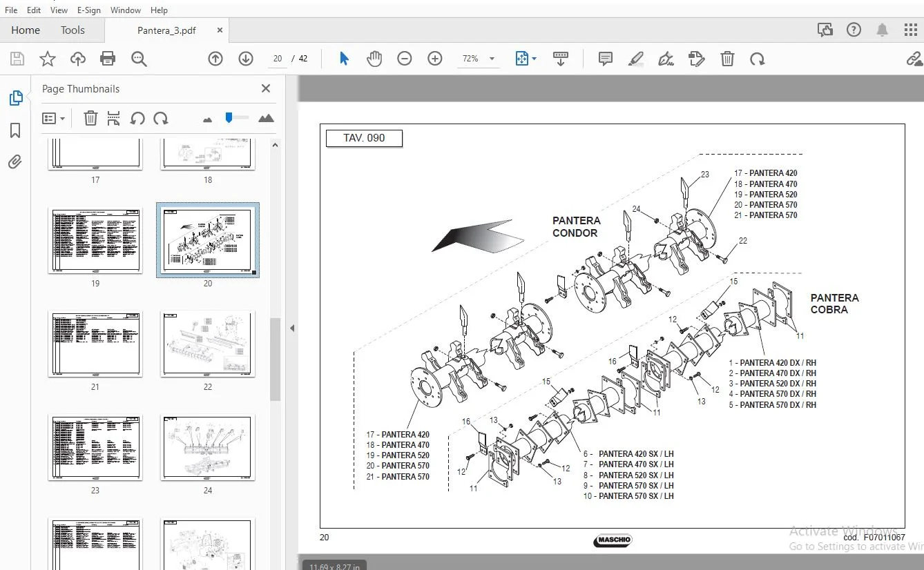Open the thumbnails options menu dropdown
Viewport: 924px width, 570px height.
tap(53, 118)
